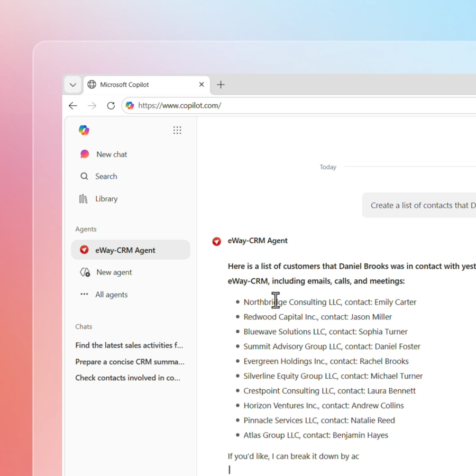Click 'Atlas Group LLC' list entry

click(x=316, y=435)
